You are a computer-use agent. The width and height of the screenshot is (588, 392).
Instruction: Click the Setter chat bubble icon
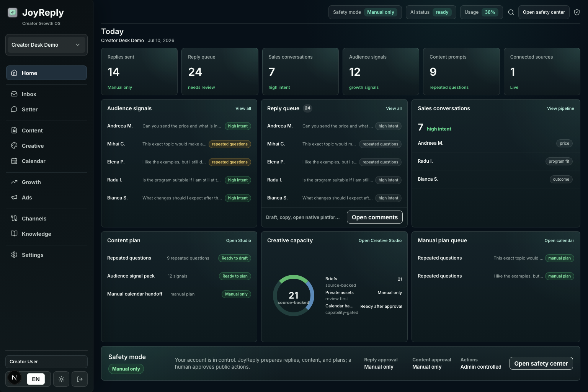14,109
